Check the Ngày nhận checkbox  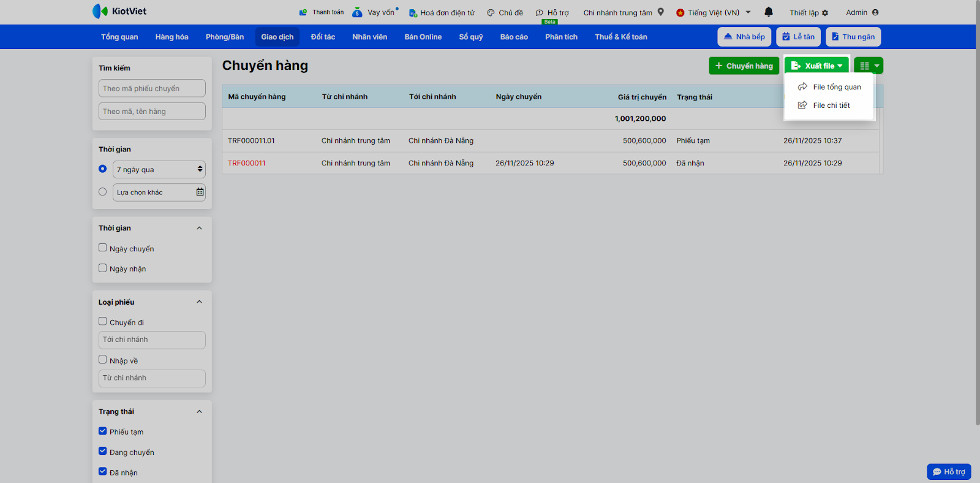coord(103,268)
